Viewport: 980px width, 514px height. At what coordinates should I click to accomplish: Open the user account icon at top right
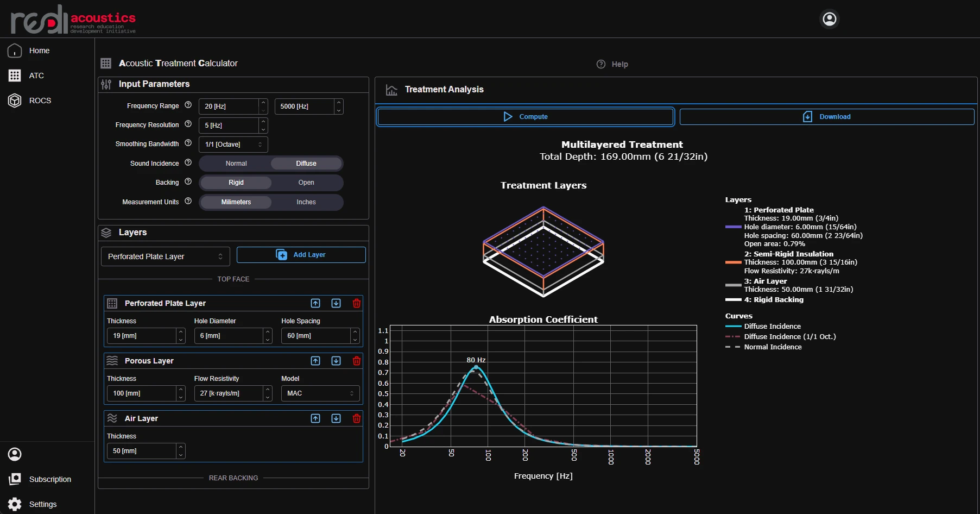point(829,19)
